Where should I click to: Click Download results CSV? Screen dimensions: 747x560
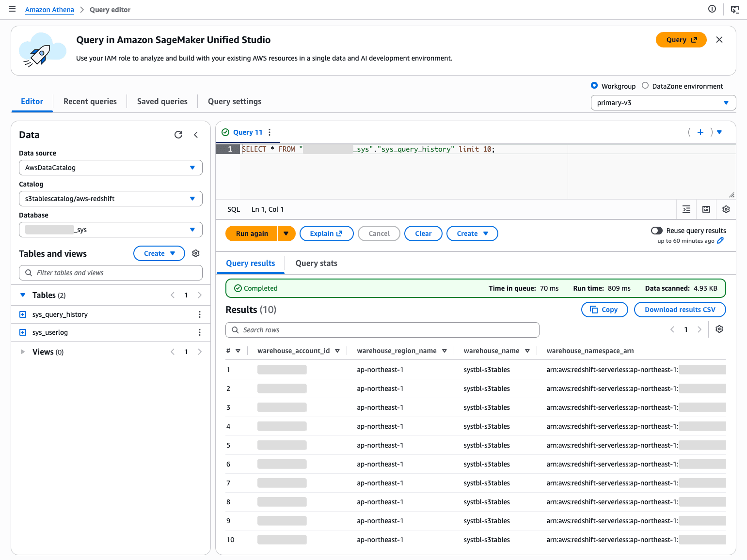(680, 310)
